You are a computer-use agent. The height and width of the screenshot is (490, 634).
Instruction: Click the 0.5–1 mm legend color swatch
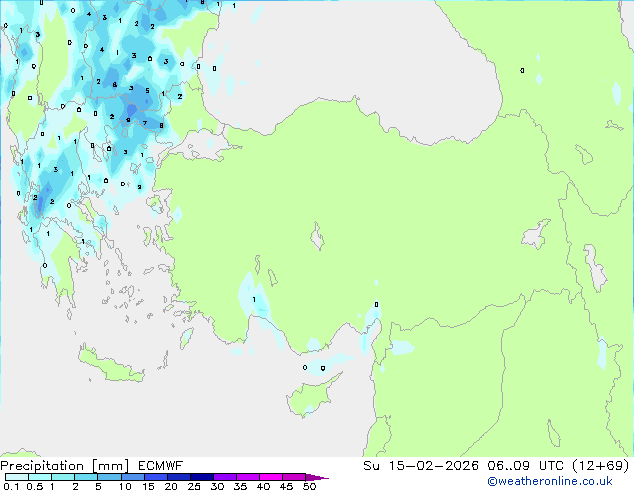pos(40,477)
